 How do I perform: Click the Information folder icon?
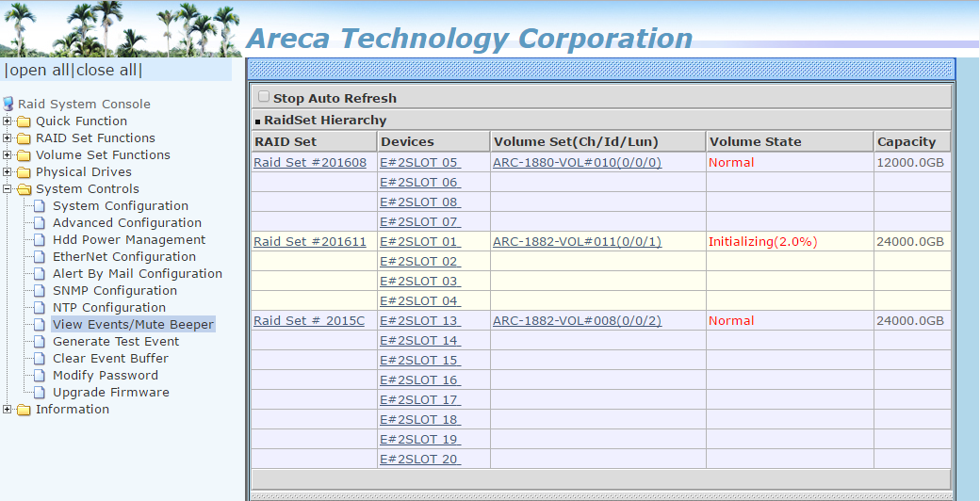point(24,410)
